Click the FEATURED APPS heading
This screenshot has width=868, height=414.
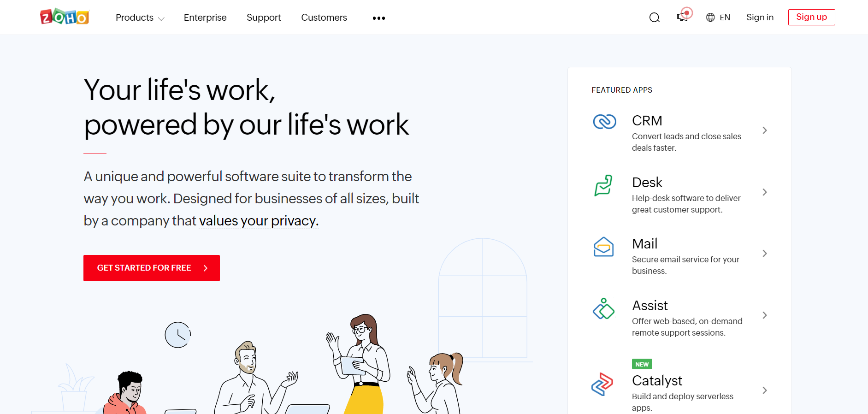tap(622, 90)
